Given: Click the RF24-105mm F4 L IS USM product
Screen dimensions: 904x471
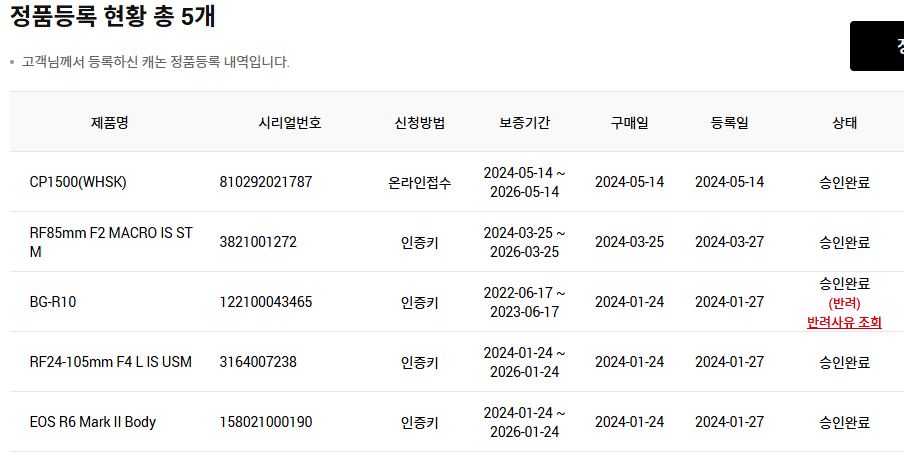Looking at the screenshot, I should (x=110, y=362).
